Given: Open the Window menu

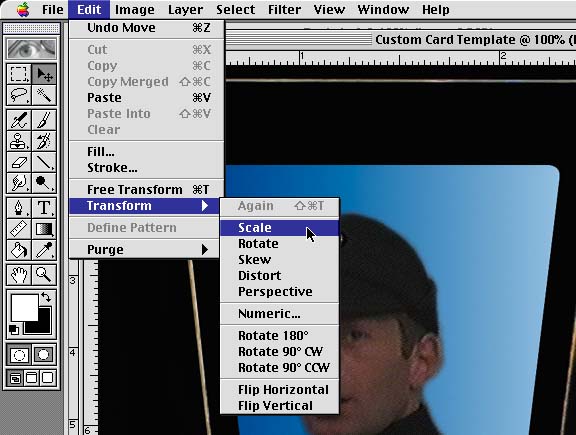Looking at the screenshot, I should [383, 10].
